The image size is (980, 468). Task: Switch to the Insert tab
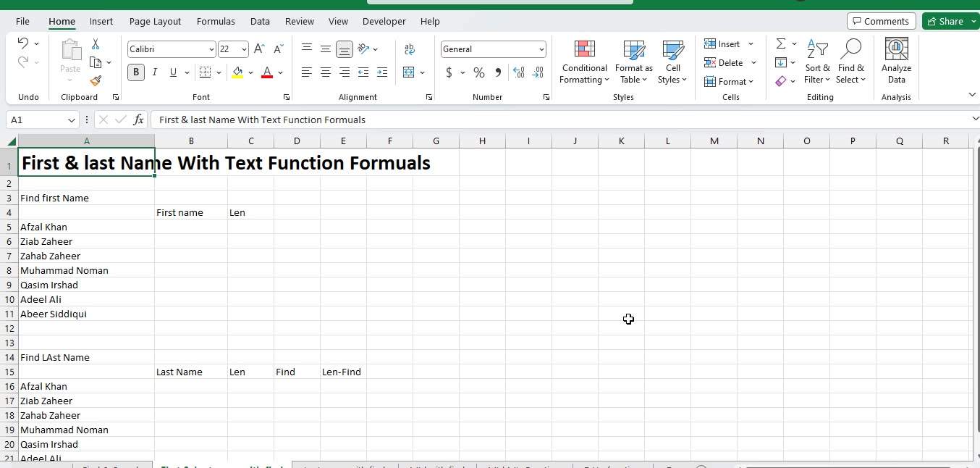point(101,21)
